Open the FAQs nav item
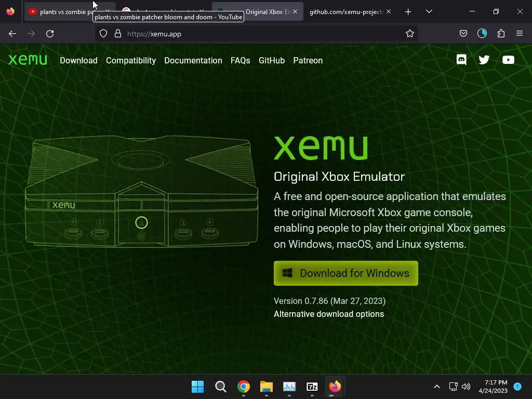 [x=240, y=60]
